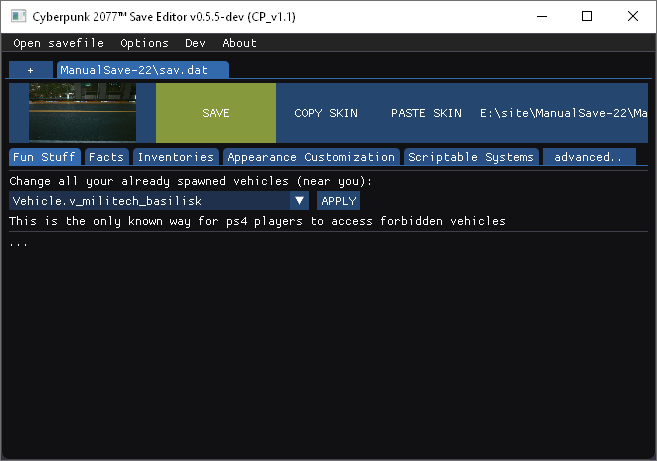Switch to the Fun Stuff tab
The image size is (657, 461).
tap(44, 157)
